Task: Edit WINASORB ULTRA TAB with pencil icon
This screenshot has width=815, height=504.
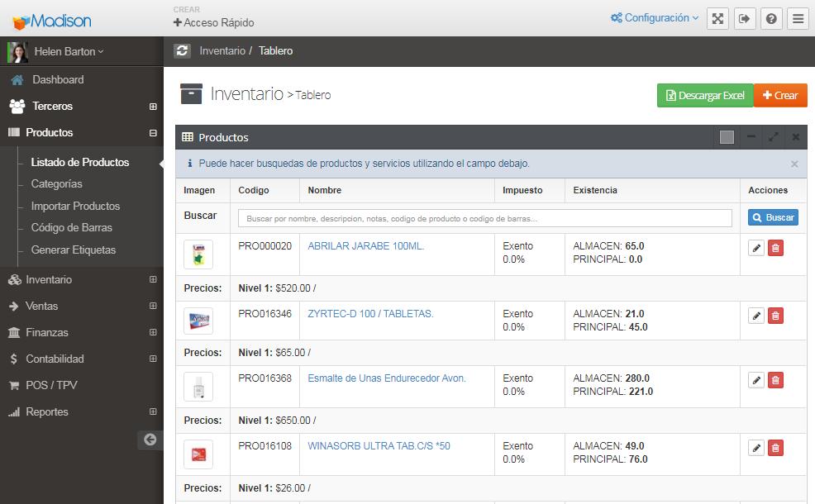Action: click(x=755, y=448)
